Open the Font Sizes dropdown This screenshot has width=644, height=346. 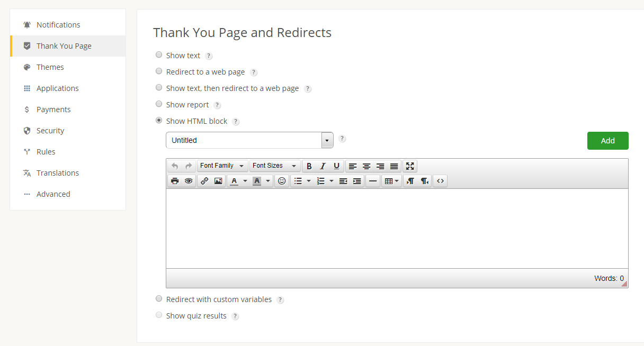pos(275,166)
